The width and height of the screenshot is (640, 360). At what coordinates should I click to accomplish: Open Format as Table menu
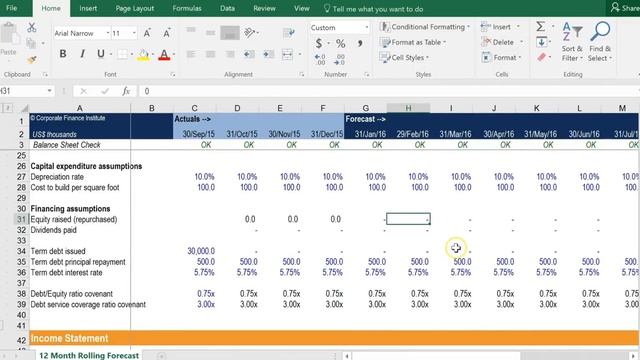(413, 42)
